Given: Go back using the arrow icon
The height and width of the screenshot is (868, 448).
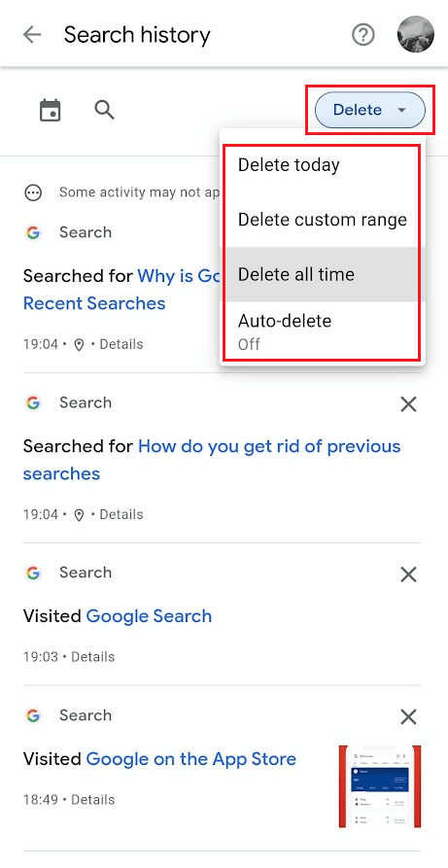Looking at the screenshot, I should pyautogui.click(x=32, y=35).
